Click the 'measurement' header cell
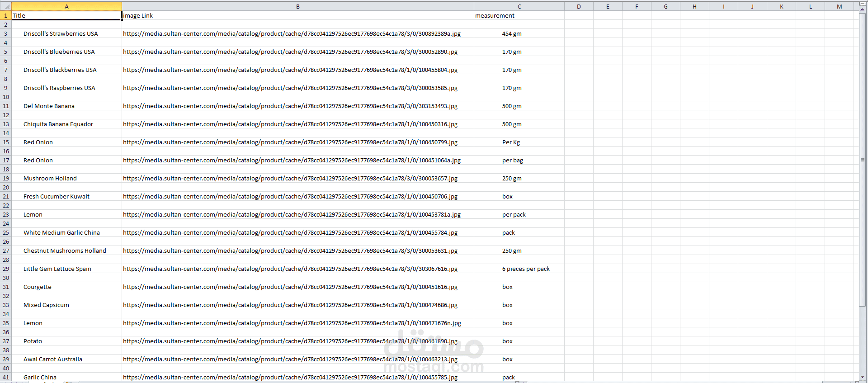The width and height of the screenshot is (868, 383). pyautogui.click(x=519, y=15)
